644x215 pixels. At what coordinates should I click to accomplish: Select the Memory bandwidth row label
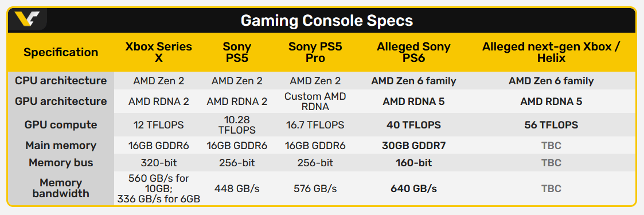pos(61,188)
